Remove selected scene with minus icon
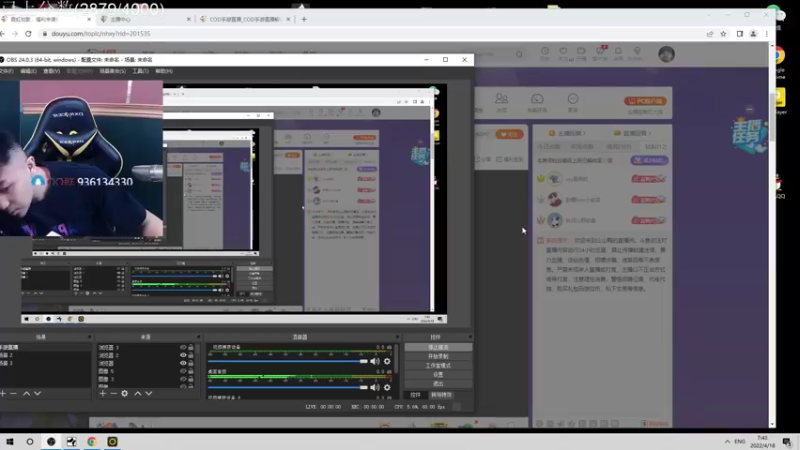This screenshot has height=450, width=800. coord(13,393)
